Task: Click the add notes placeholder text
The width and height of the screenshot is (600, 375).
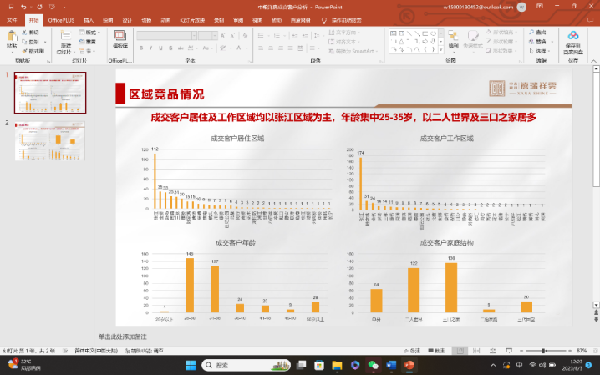Action: click(x=122, y=337)
